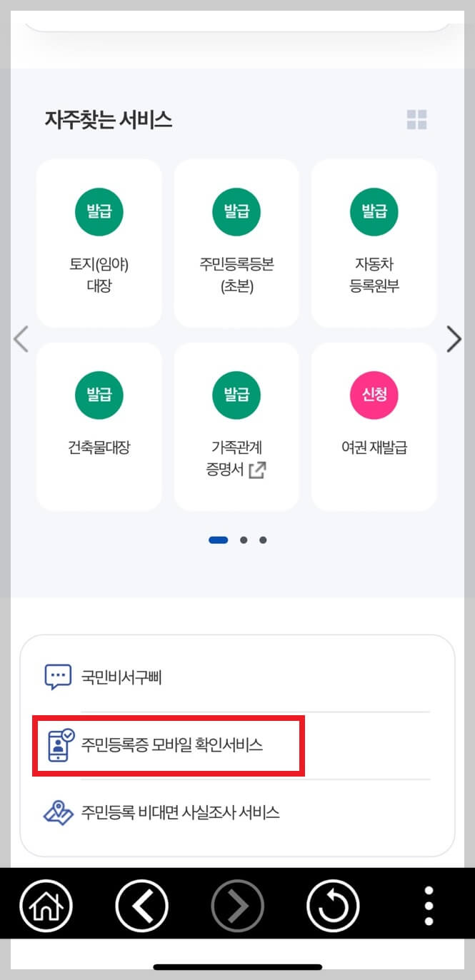This screenshot has height=980, width=475.
Task: Open 건축물대장 via its green 발급 icon
Action: click(x=99, y=395)
